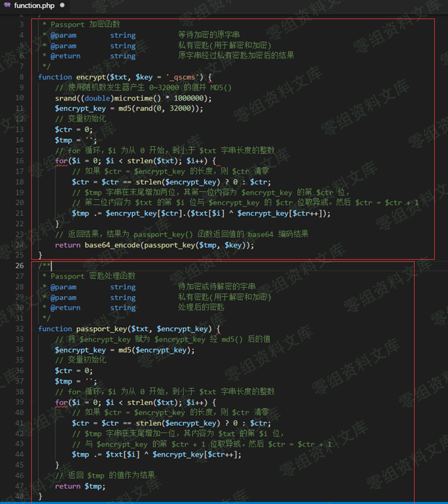Switch to the function.php tab

tap(34, 5)
